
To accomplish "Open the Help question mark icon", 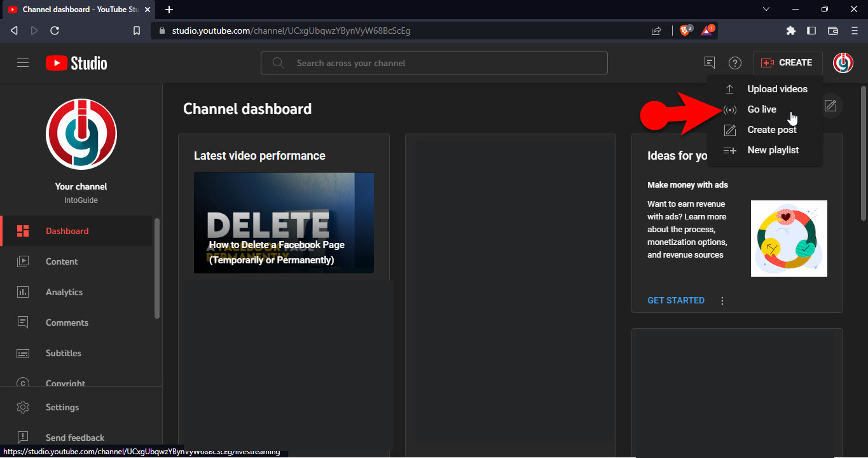I will pos(735,63).
